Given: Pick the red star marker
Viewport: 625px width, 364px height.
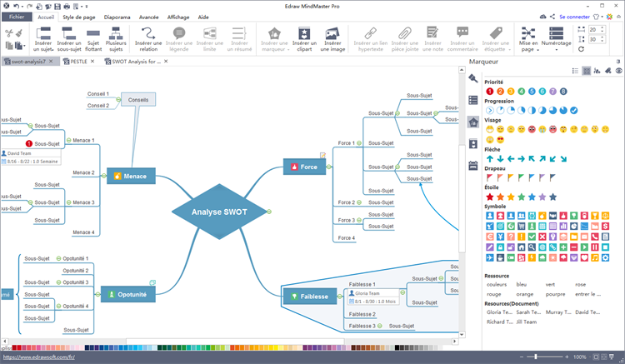Looking at the screenshot, I should click(x=490, y=197).
